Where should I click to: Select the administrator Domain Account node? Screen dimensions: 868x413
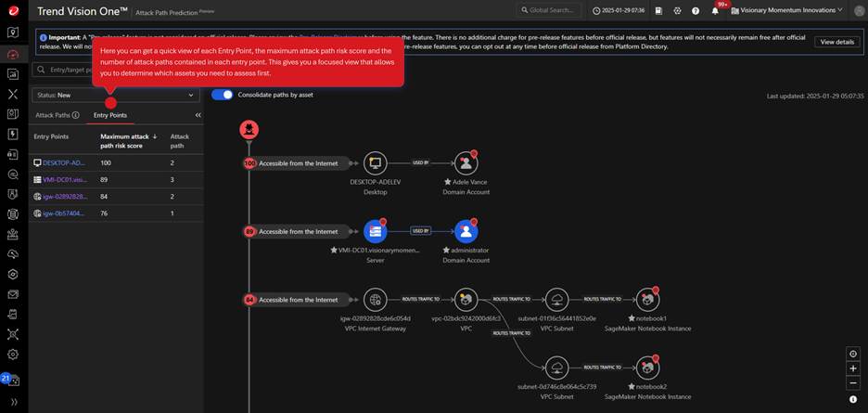(x=466, y=232)
